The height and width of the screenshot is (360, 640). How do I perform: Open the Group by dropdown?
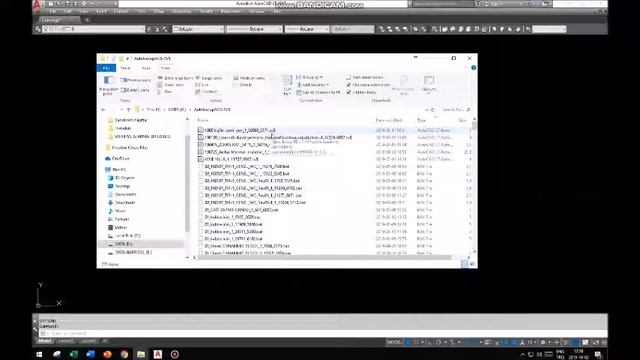[x=310, y=77]
